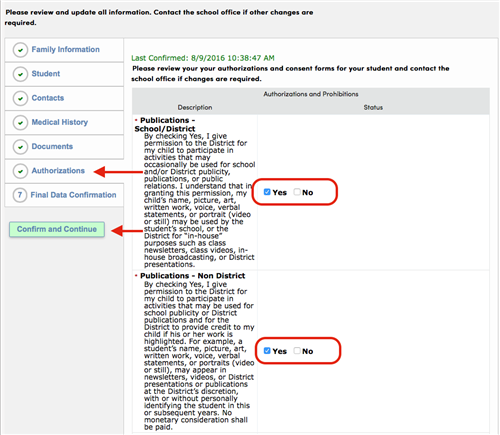Viewport: 500px width, 435px height.
Task: Click the Authorizations step checkmark icon
Action: pos(20,171)
